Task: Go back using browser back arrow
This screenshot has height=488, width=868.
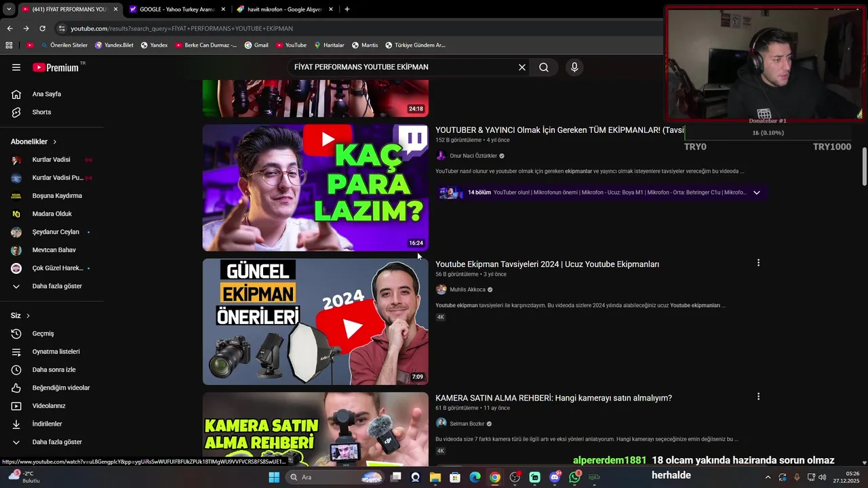Action: tap(9, 28)
